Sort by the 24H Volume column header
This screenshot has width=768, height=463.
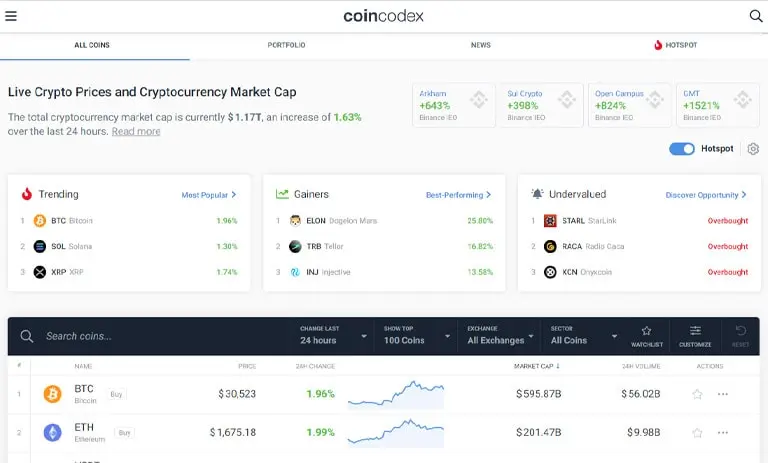point(641,366)
